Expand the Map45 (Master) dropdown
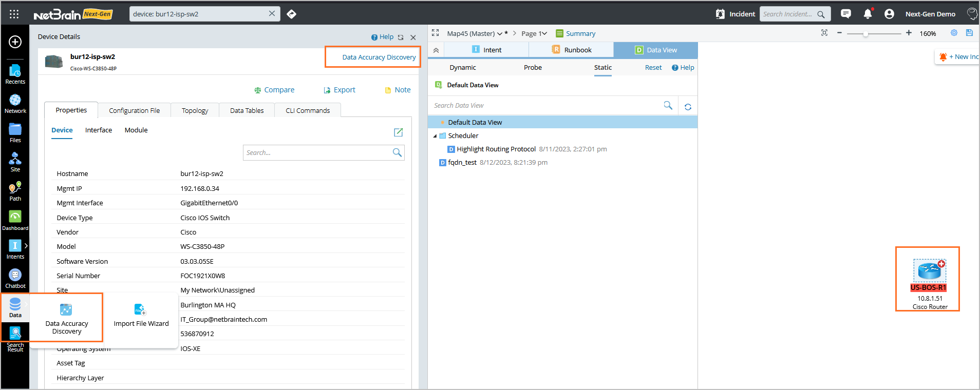This screenshot has height=390, width=980. tap(499, 34)
